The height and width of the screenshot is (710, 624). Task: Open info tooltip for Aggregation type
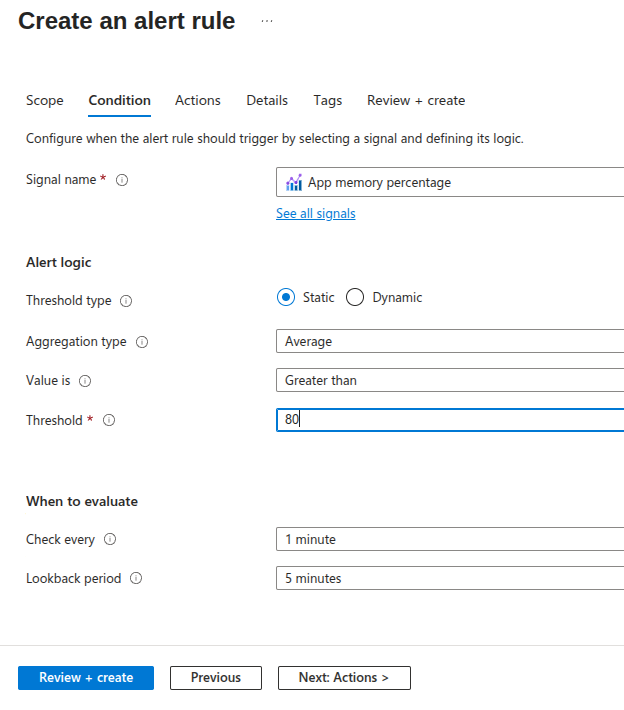tap(142, 342)
